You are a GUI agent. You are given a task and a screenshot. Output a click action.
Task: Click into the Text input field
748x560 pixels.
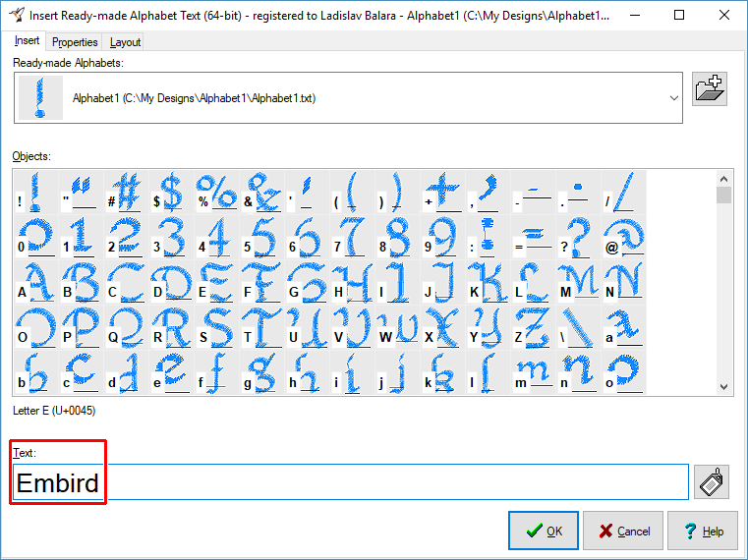point(393,482)
